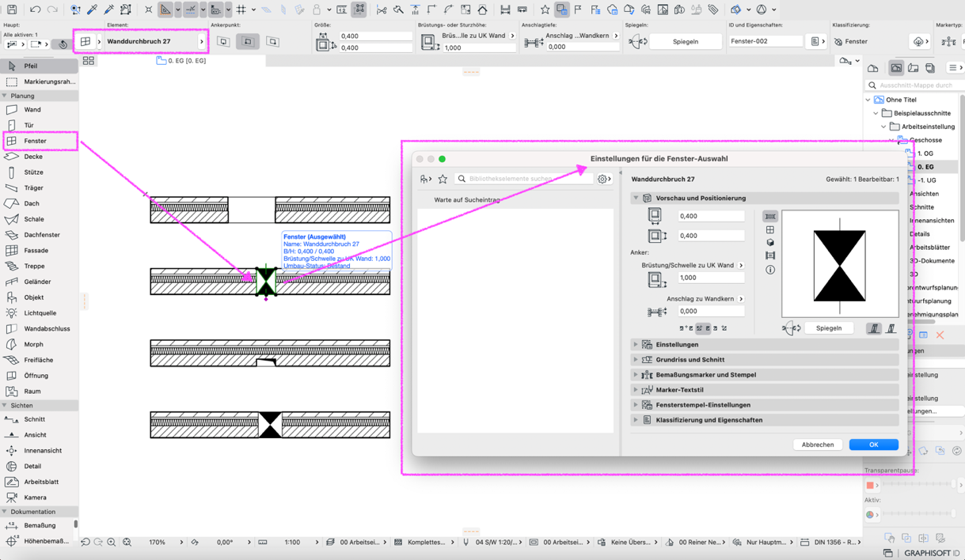Select the Kamera tool
The height and width of the screenshot is (560, 965).
(x=39, y=498)
